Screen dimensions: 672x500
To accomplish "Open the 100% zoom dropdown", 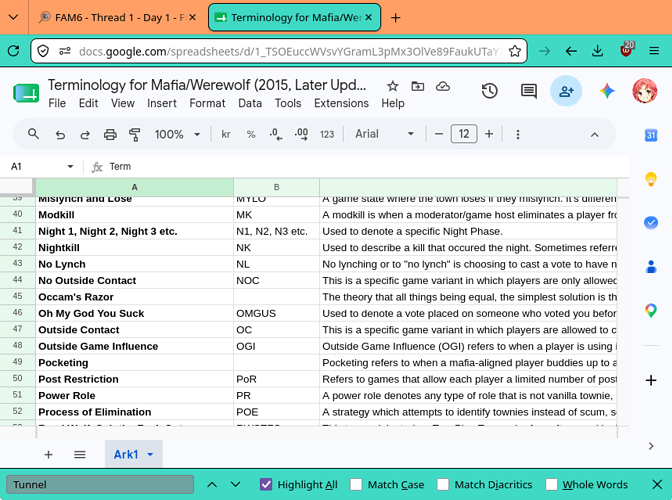I will 177,135.
